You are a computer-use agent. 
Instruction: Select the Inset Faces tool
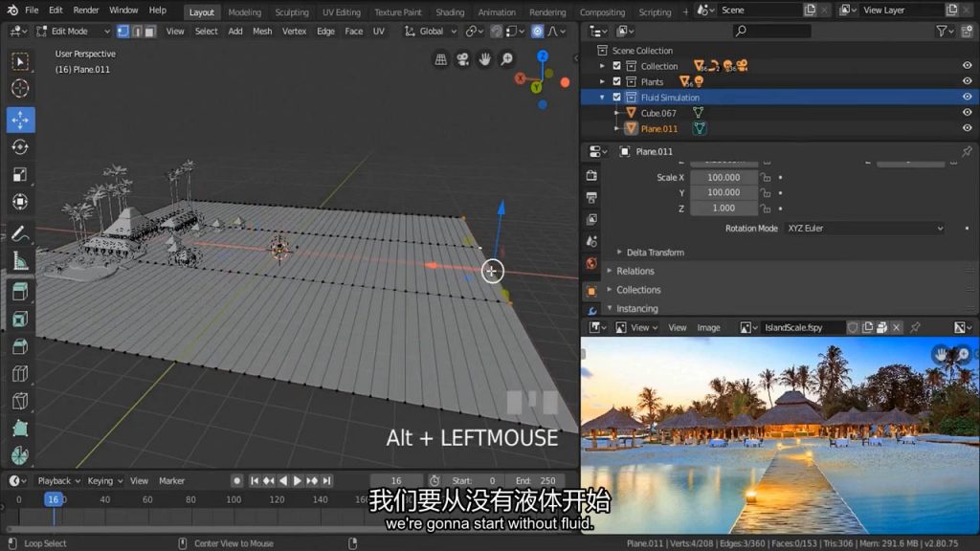click(20, 320)
